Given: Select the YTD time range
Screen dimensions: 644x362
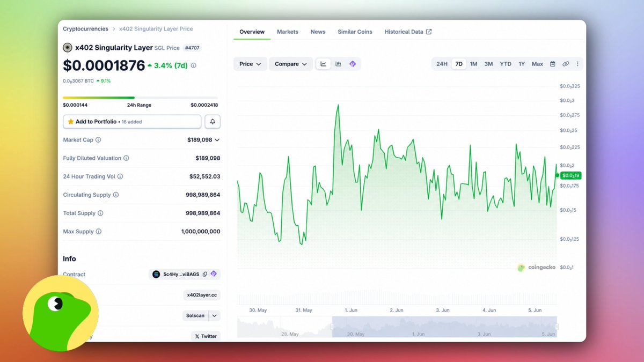Looking at the screenshot, I should pyautogui.click(x=506, y=64).
